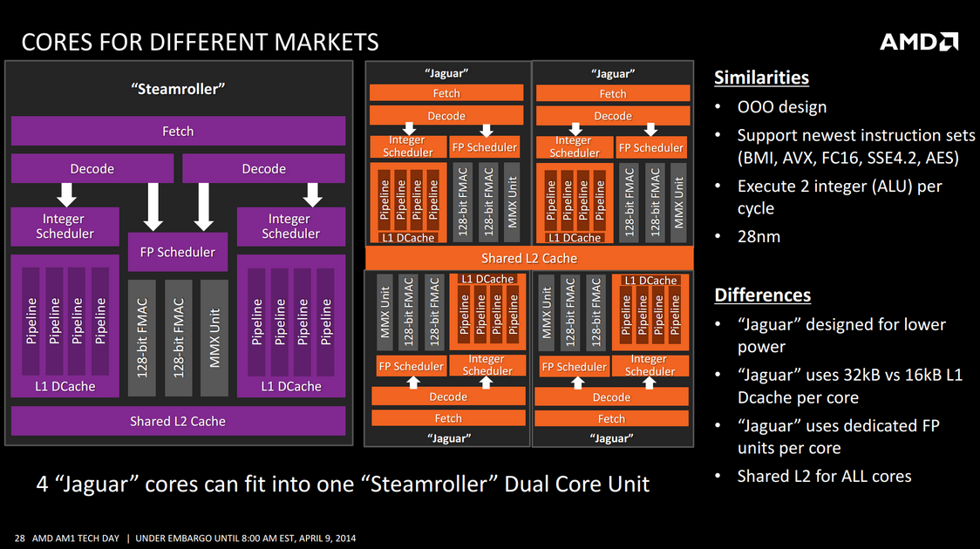Click the purple Shared L2 Cache block
The image size is (980, 549).
coord(178,421)
